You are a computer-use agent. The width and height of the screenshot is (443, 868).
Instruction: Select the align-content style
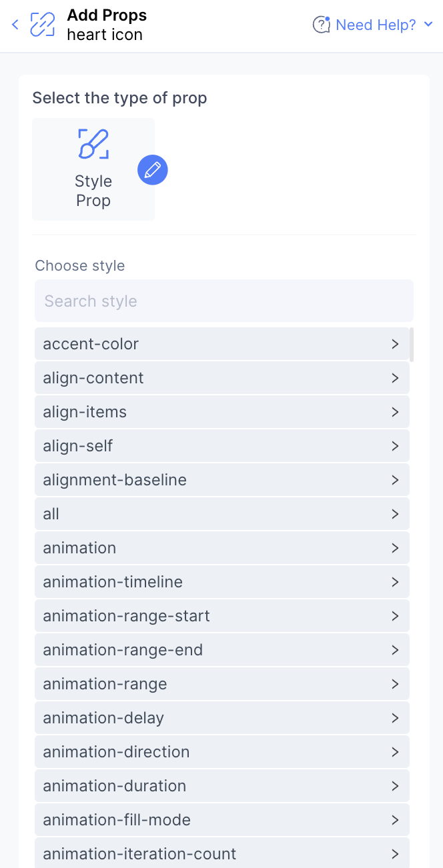click(221, 377)
